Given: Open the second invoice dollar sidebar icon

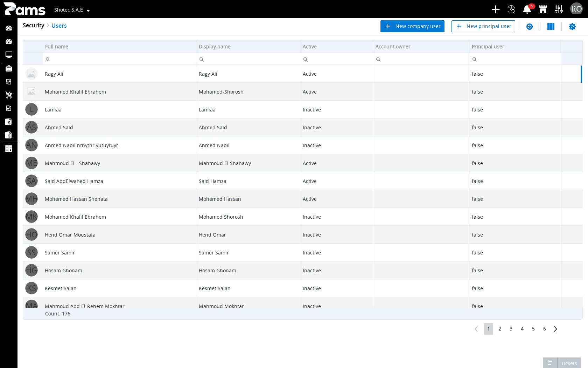Looking at the screenshot, I should 9,135.
